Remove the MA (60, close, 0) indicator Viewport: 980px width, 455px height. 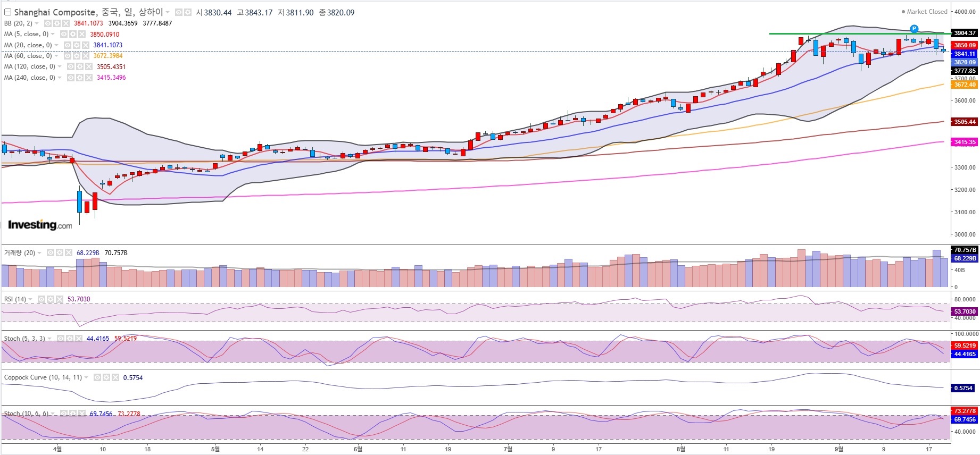coord(86,56)
